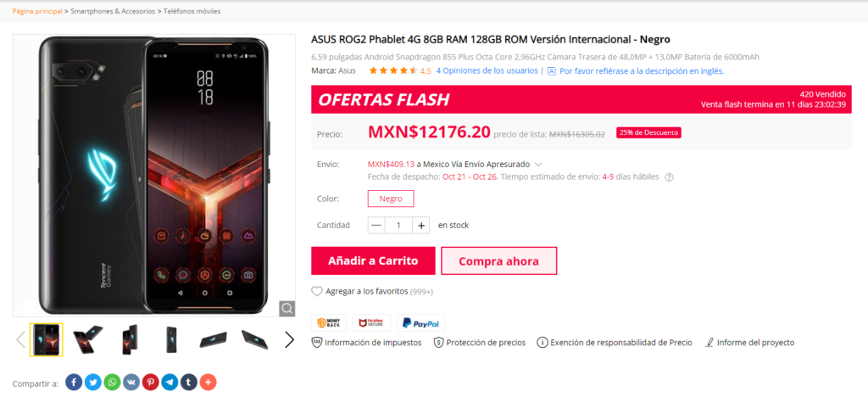Share through the Telegram icon

tap(170, 382)
